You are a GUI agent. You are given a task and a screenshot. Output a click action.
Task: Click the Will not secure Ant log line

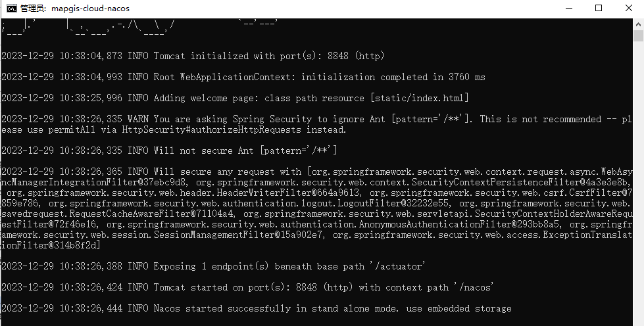169,151
